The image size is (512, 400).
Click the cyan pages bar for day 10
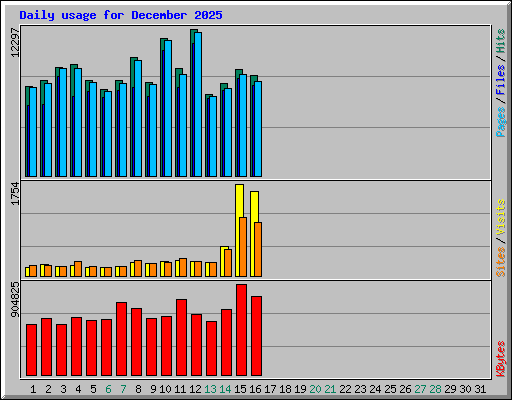pyautogui.click(x=168, y=109)
